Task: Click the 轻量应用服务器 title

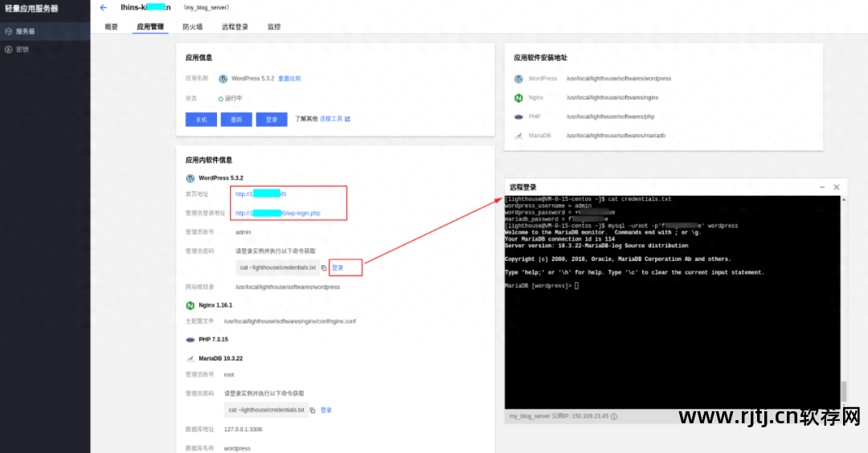Action: 31,9
